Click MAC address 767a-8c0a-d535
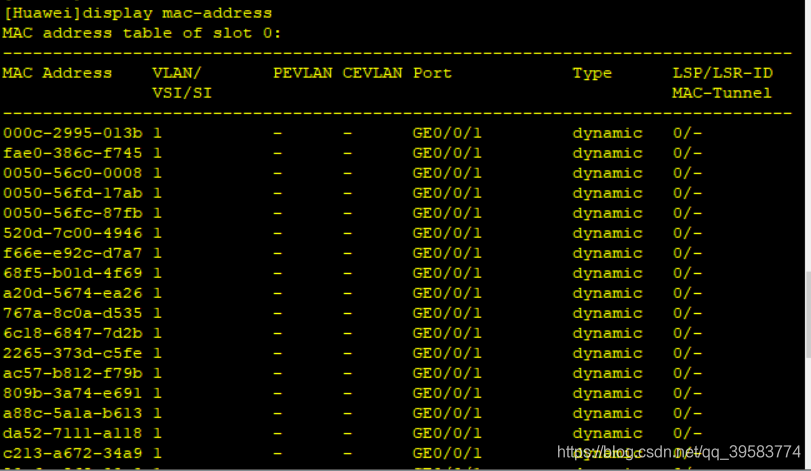Screen dimensions: 811x471 click(72, 313)
